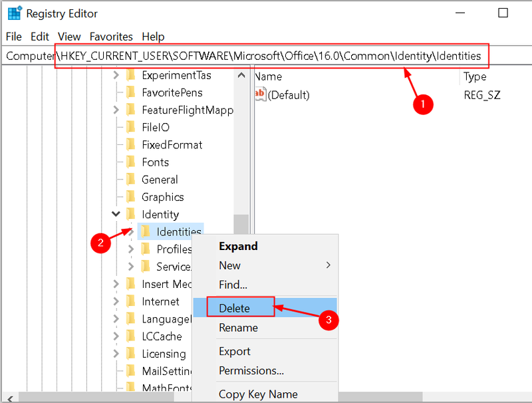The height and width of the screenshot is (403, 532).
Task: Maximize the Registry Editor window
Action: pyautogui.click(x=503, y=13)
